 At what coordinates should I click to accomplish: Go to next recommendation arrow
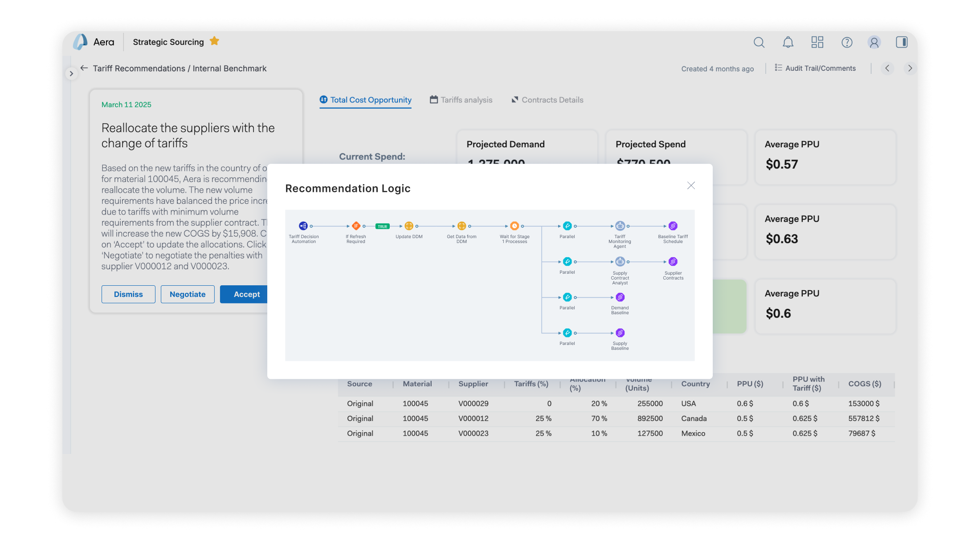coord(910,68)
